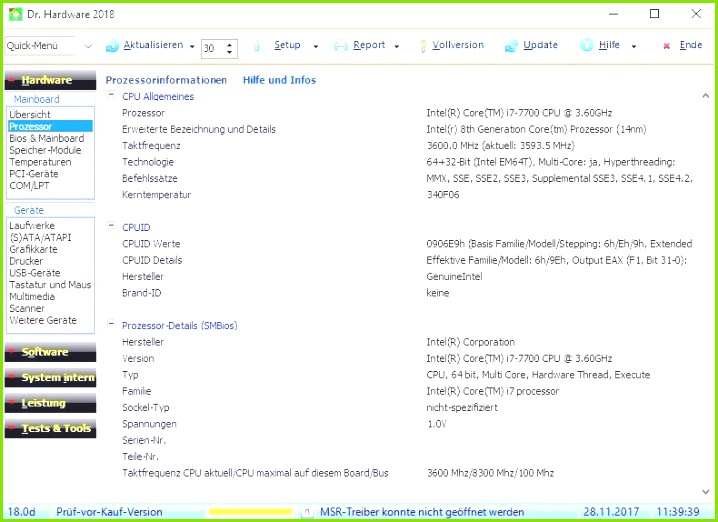718x522 pixels.
Task: Click the Hilfe info icon
Action: 587,45
